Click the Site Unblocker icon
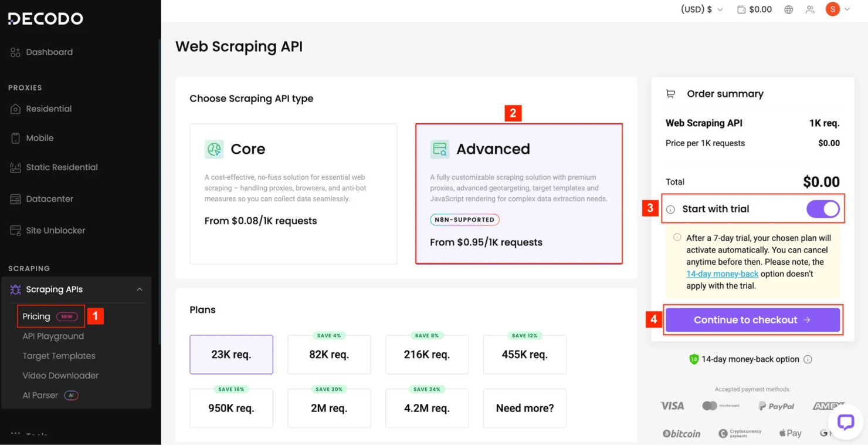 (15, 231)
